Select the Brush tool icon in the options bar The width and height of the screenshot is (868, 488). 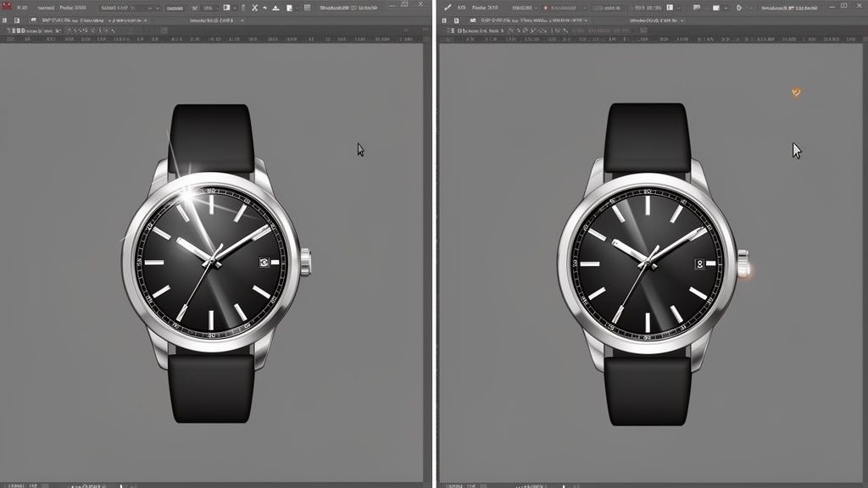point(448,6)
